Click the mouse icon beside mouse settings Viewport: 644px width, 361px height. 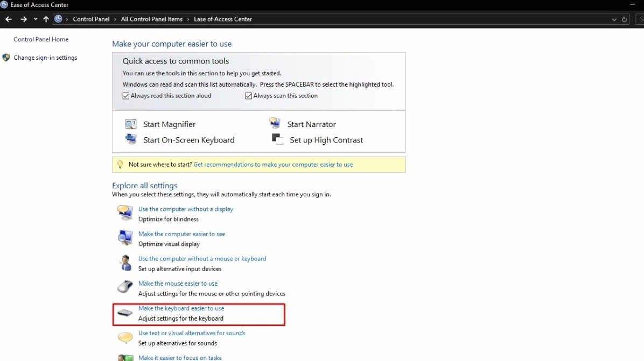pos(125,287)
